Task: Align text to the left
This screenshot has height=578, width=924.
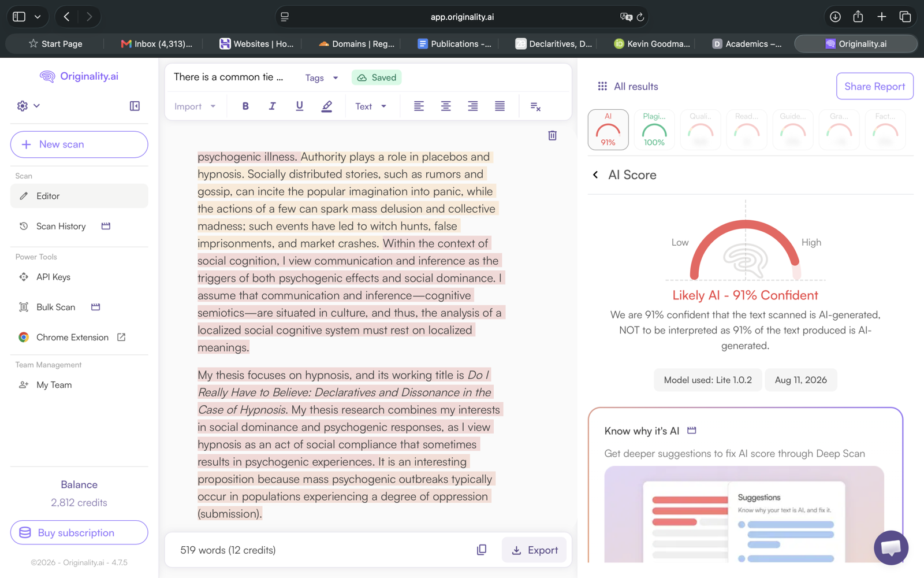Action: [x=419, y=106]
